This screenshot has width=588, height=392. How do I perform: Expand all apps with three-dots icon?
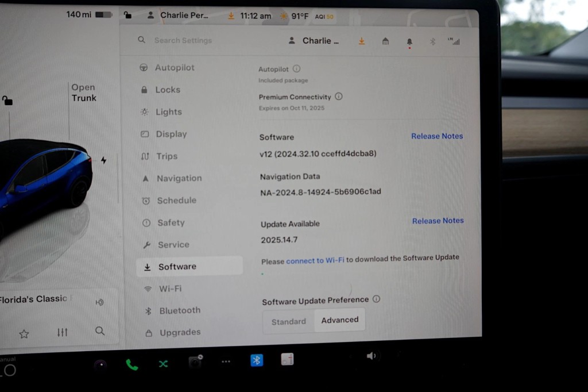[226, 362]
